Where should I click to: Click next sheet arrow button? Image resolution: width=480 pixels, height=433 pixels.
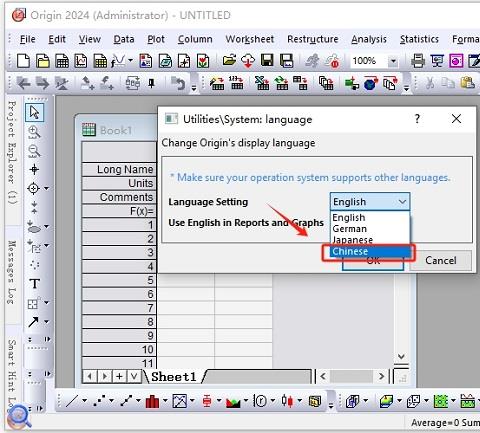(104, 377)
